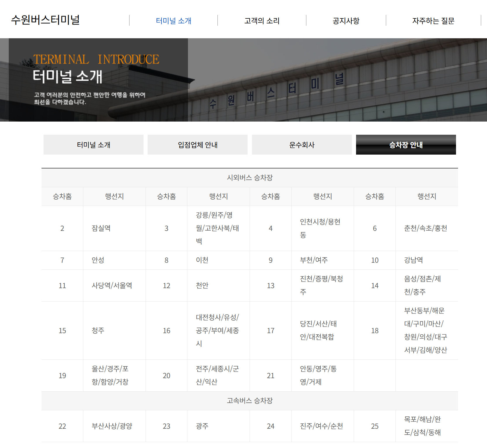Screen dimensions: 487x448
Task: Click platform number 15 for 청주
Action: click(62, 331)
